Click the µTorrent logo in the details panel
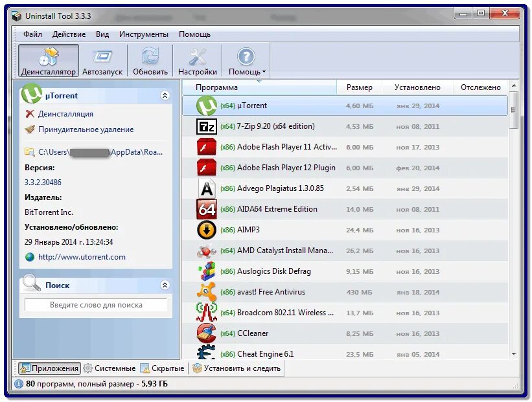532x402 pixels. [x=32, y=94]
